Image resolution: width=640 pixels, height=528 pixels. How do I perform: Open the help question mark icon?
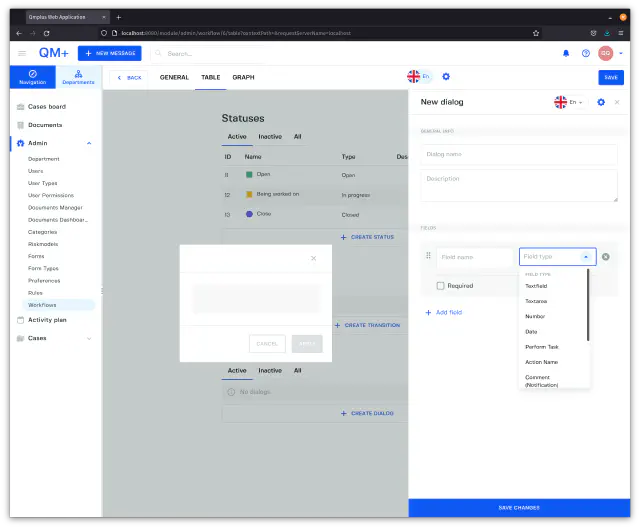click(x=586, y=53)
